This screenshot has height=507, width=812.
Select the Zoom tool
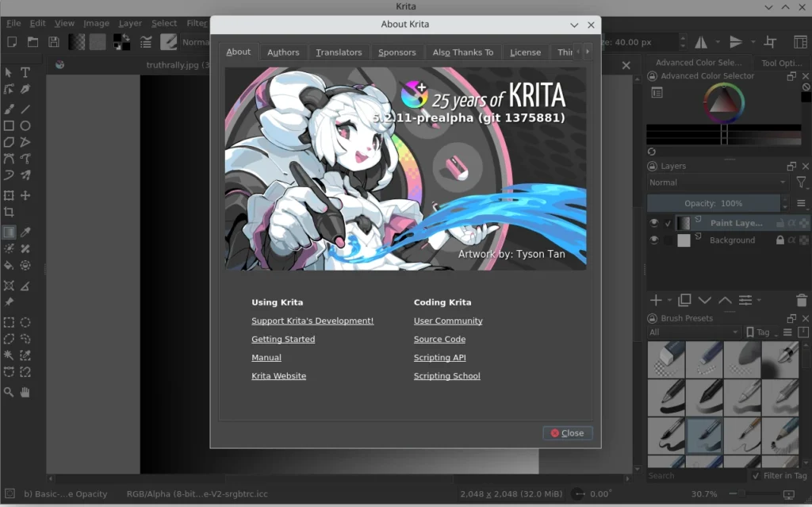pyautogui.click(x=9, y=393)
